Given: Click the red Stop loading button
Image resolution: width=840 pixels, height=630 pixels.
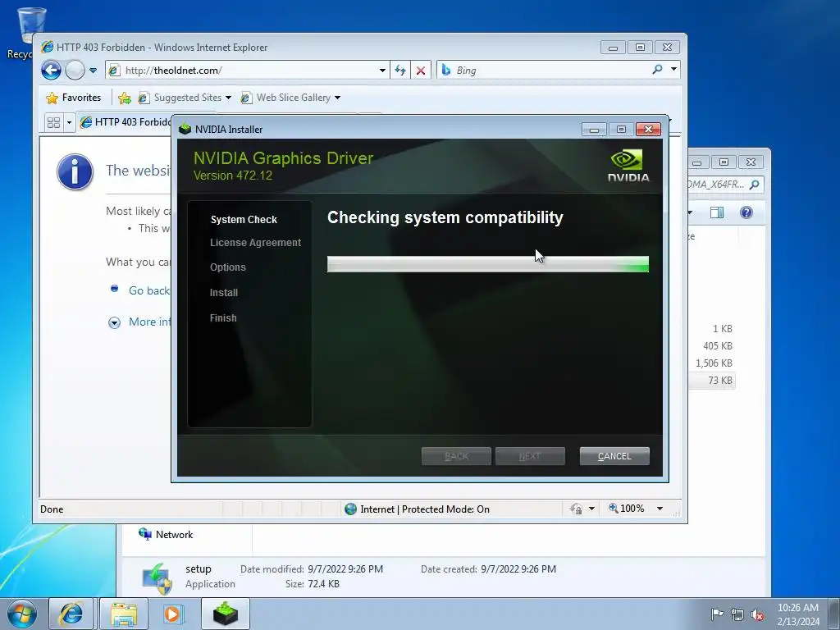Looking at the screenshot, I should [421, 71].
